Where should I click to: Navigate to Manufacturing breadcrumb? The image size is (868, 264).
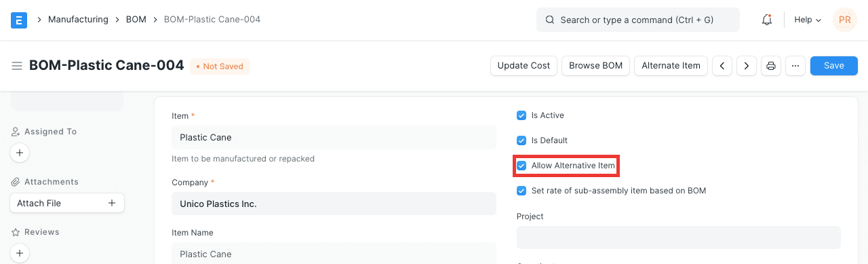coord(78,20)
